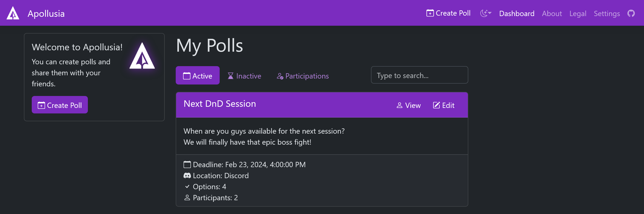This screenshot has width=644, height=214.
Task: Select the Active polls tab
Action: (198, 76)
